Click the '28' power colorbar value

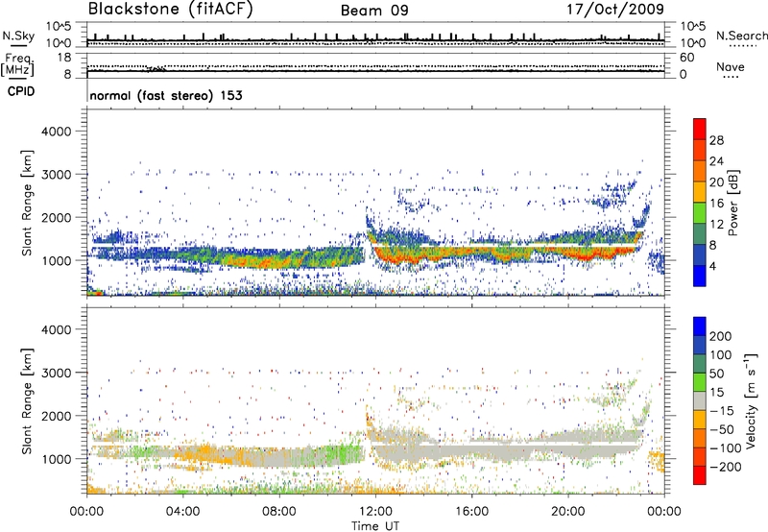tap(716, 140)
